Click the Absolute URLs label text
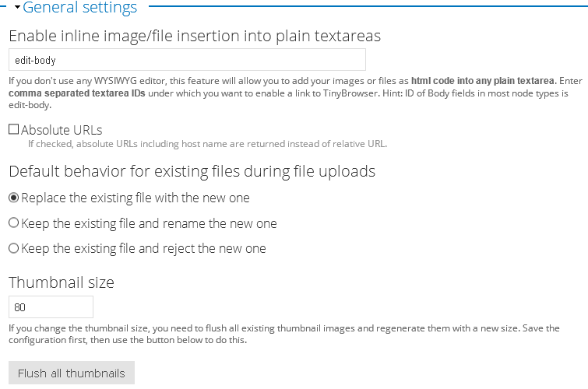 62,130
